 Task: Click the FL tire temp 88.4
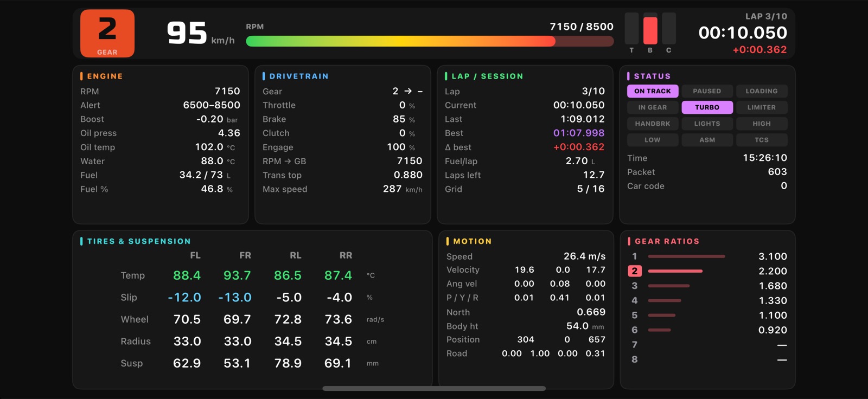(x=187, y=275)
